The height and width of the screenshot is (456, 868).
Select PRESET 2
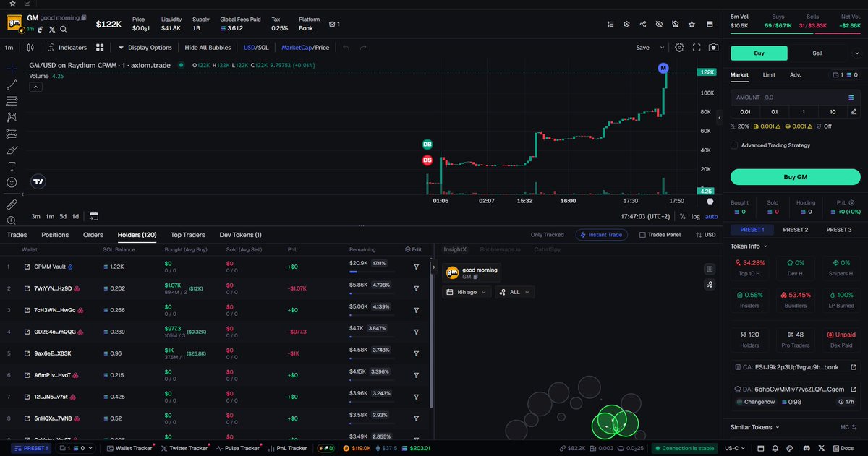click(x=795, y=230)
